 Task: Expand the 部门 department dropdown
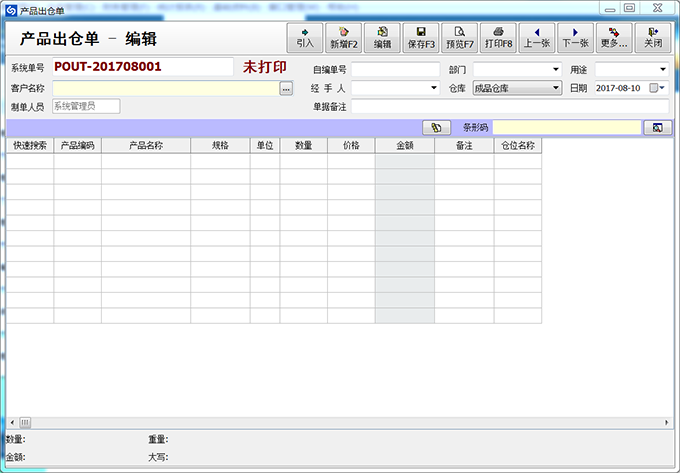pos(556,69)
